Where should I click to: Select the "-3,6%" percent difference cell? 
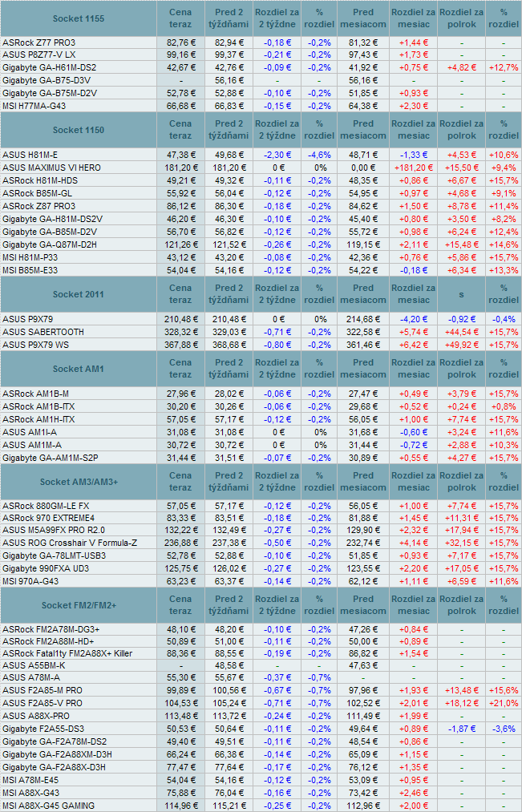point(504,729)
